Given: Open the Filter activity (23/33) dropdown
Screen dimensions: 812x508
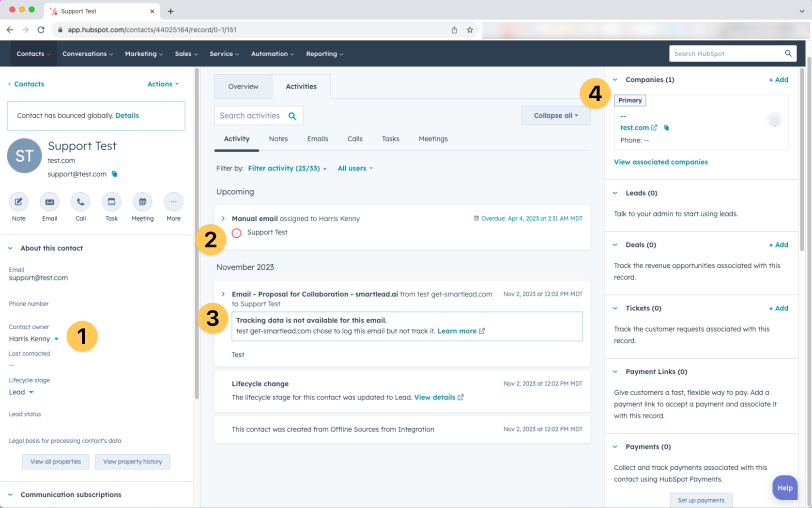Looking at the screenshot, I should tap(287, 168).
